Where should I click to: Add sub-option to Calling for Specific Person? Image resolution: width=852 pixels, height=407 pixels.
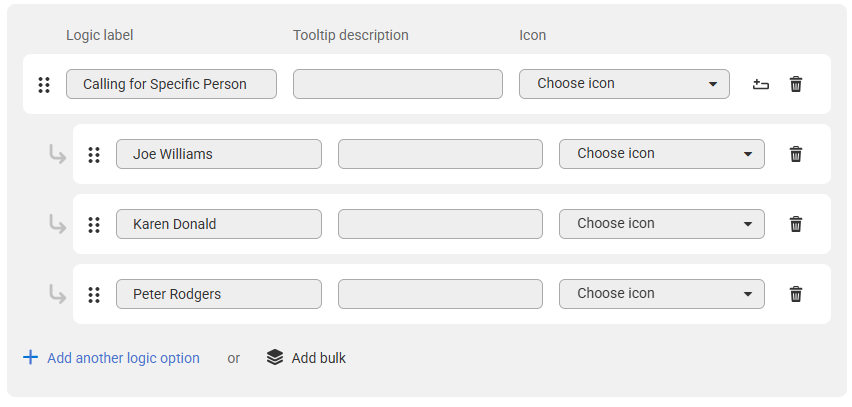coord(761,84)
